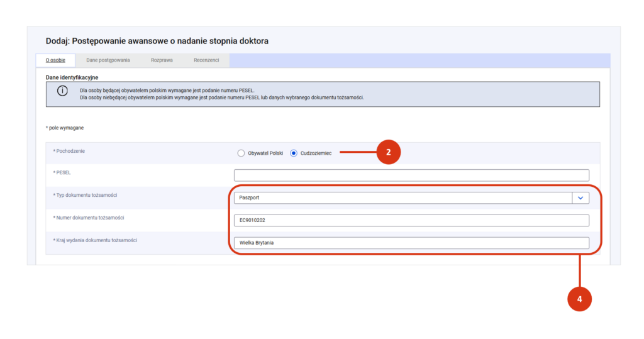Click the info icon in the notice banner
This screenshot has height=339, width=644.
[x=62, y=91]
